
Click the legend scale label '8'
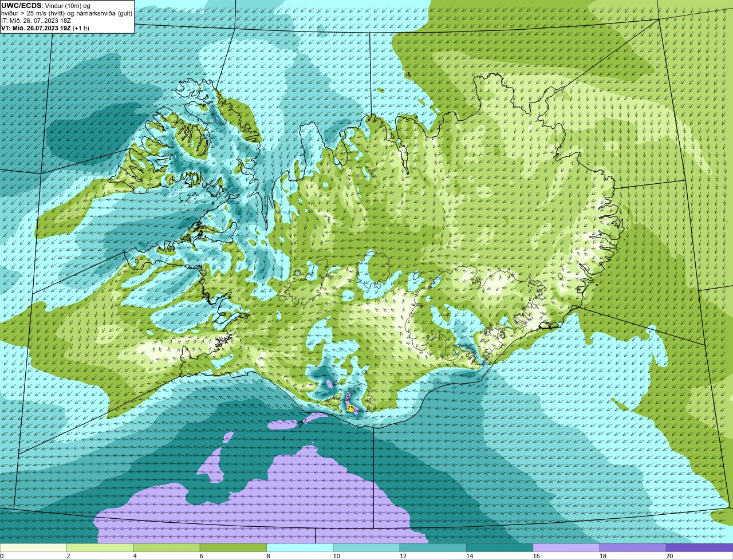[268, 556]
